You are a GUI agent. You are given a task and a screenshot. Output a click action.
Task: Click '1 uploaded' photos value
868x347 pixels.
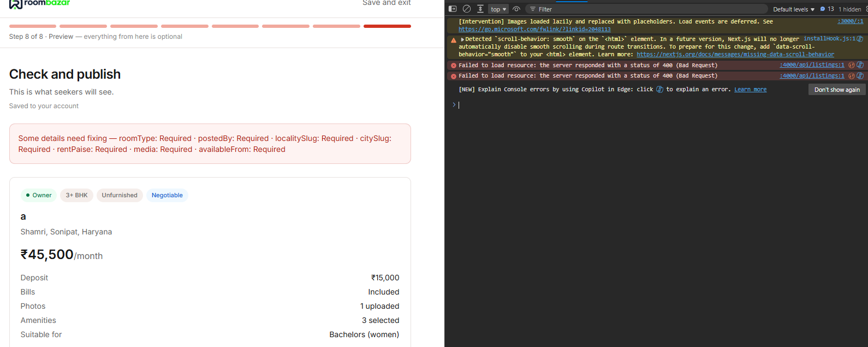pos(380,306)
